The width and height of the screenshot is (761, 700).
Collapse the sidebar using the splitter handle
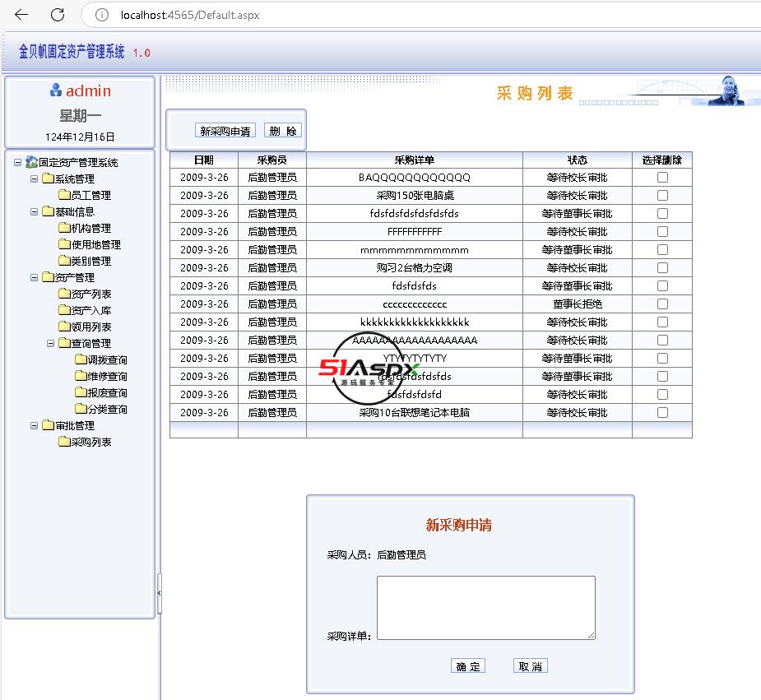[160, 591]
